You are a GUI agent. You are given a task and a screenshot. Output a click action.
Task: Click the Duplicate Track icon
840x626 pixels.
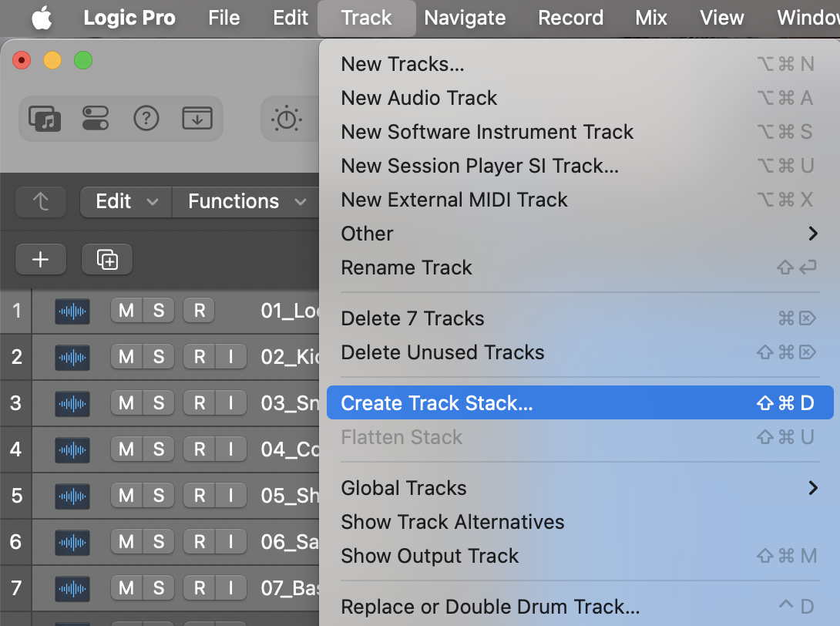[107, 260]
